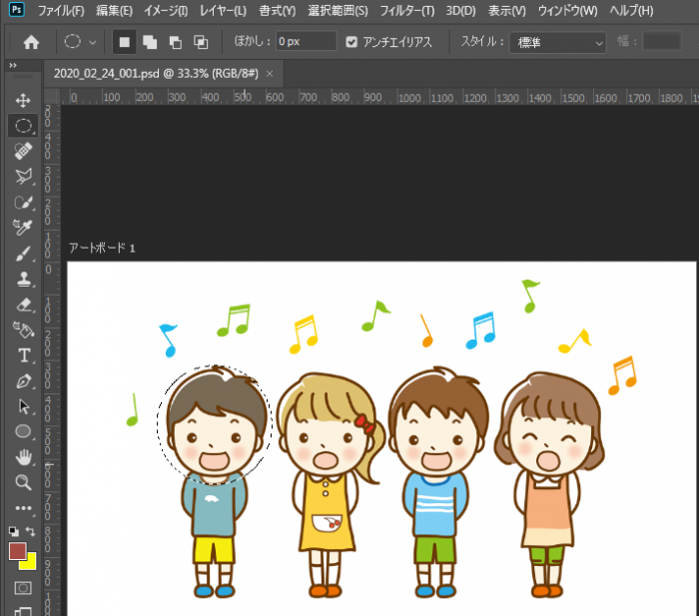The height and width of the screenshot is (616, 699).
Task: Open the 書式(Y) menu
Action: [x=278, y=10]
